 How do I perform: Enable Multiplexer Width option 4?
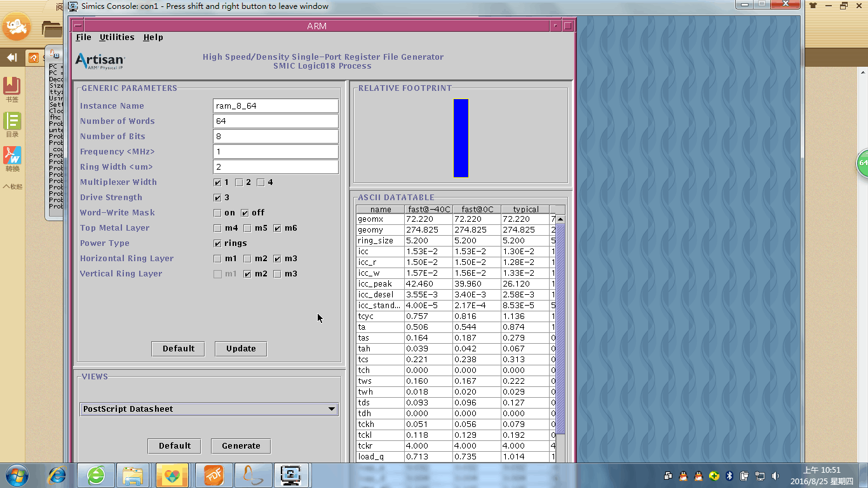(x=261, y=182)
